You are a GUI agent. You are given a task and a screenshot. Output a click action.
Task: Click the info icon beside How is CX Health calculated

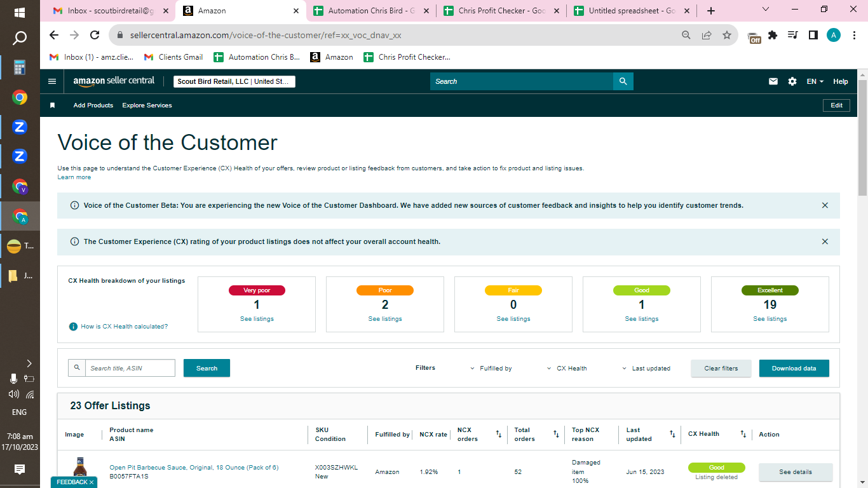coord(73,327)
